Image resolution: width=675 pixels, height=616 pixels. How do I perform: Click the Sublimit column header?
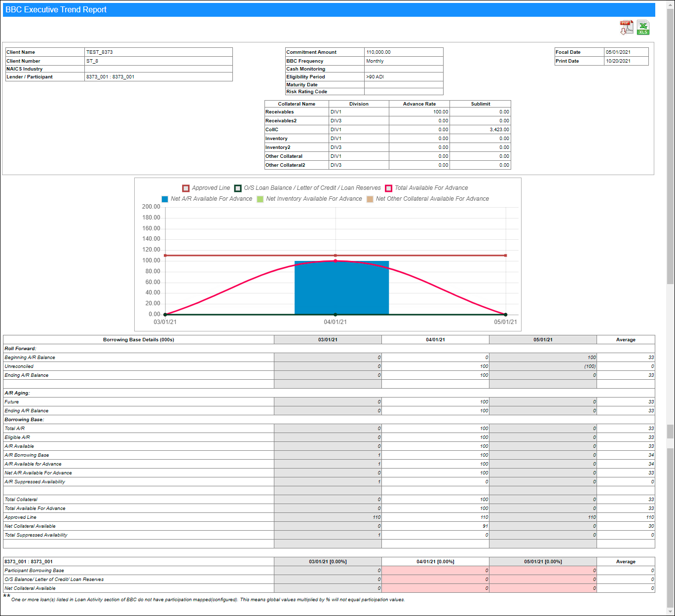tap(480, 104)
